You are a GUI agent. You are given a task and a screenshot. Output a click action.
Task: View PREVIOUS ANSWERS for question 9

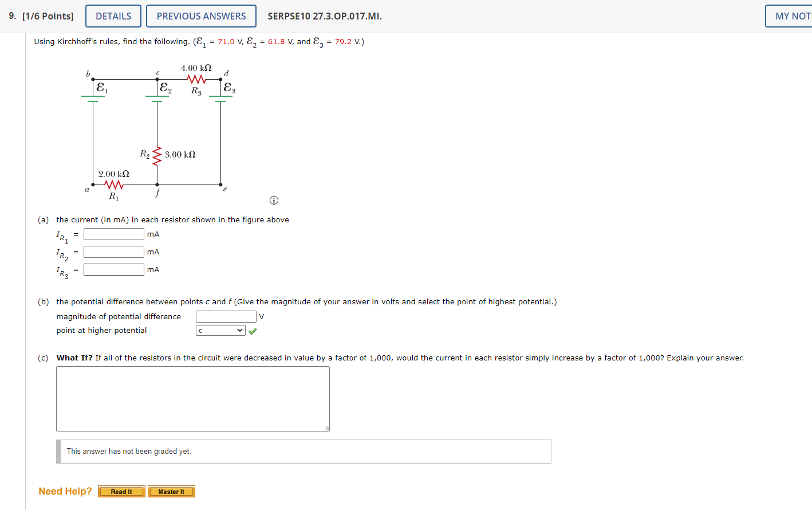pos(200,15)
